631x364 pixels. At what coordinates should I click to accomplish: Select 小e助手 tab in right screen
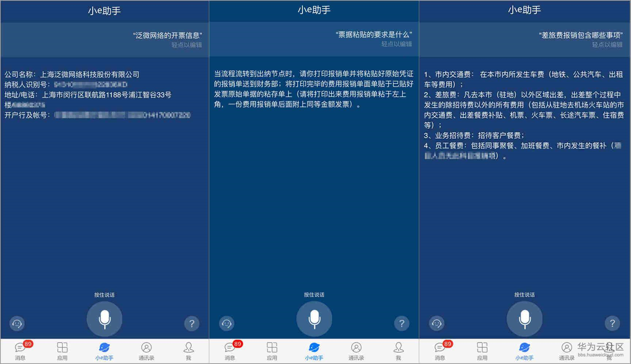(x=524, y=351)
